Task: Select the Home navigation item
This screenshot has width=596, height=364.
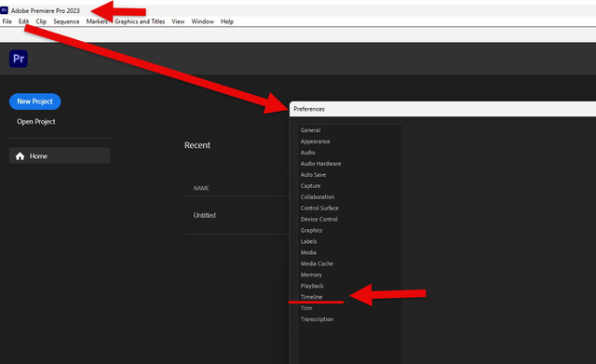Action: point(60,155)
